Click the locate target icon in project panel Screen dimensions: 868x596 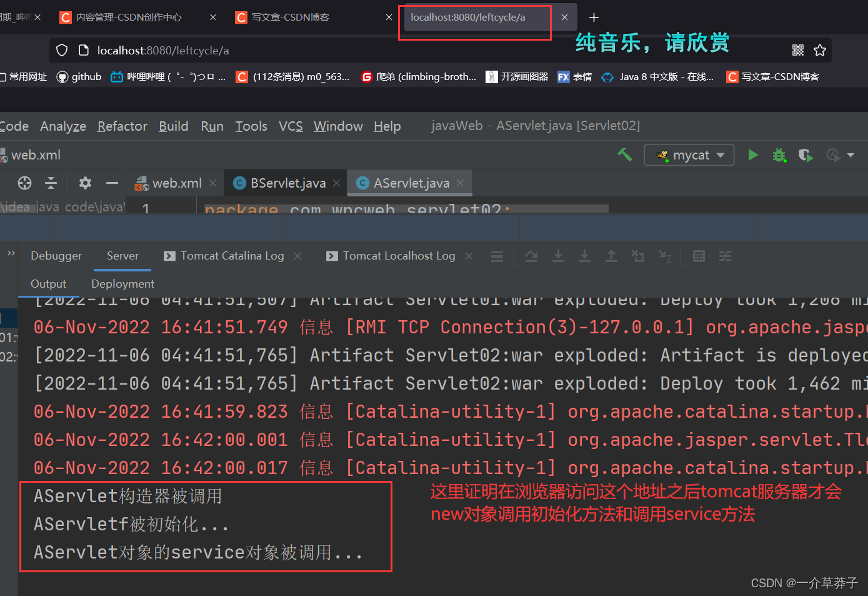coord(24,183)
